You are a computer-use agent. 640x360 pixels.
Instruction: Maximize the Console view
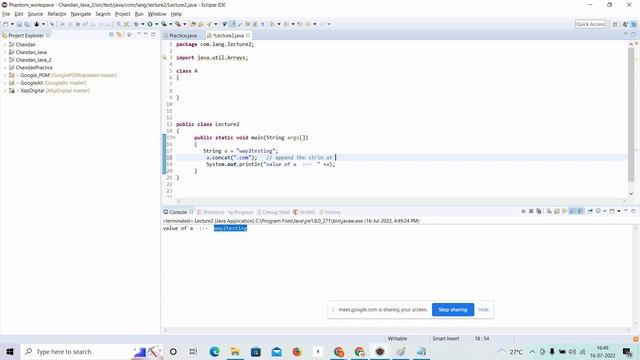tap(633, 211)
